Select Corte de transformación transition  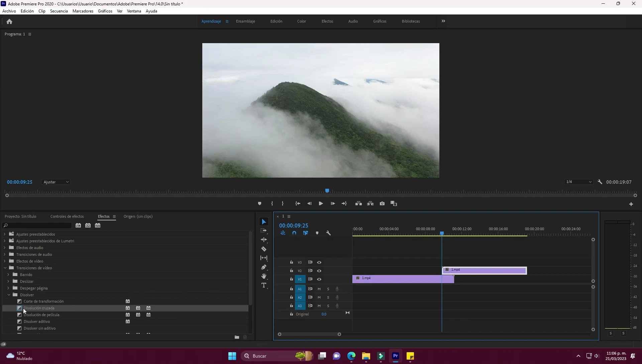43,301
